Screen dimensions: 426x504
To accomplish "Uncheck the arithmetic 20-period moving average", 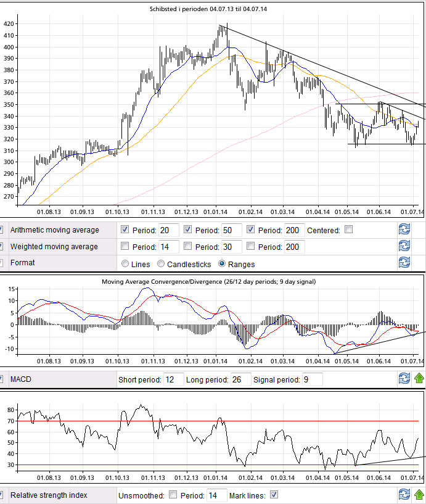I will click(x=126, y=230).
